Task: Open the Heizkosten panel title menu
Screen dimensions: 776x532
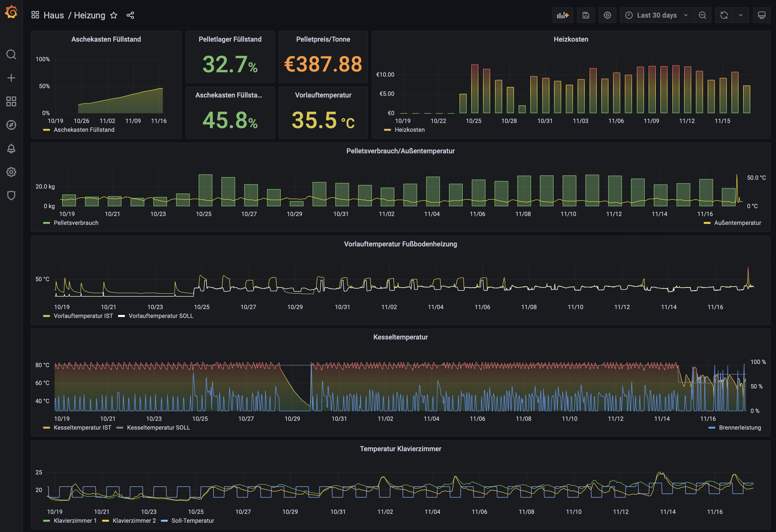Action: point(571,39)
